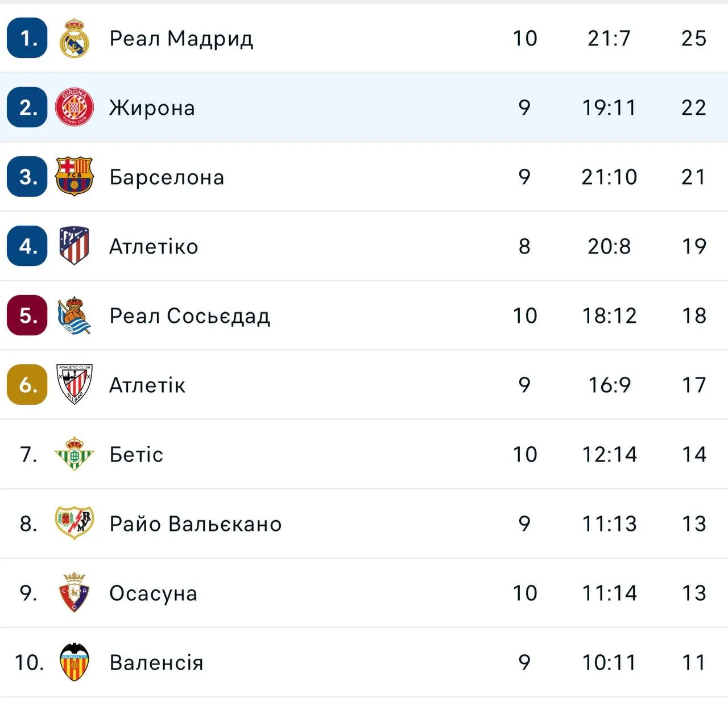Click the Barcelona club crest
The image size is (728, 702).
(x=75, y=177)
